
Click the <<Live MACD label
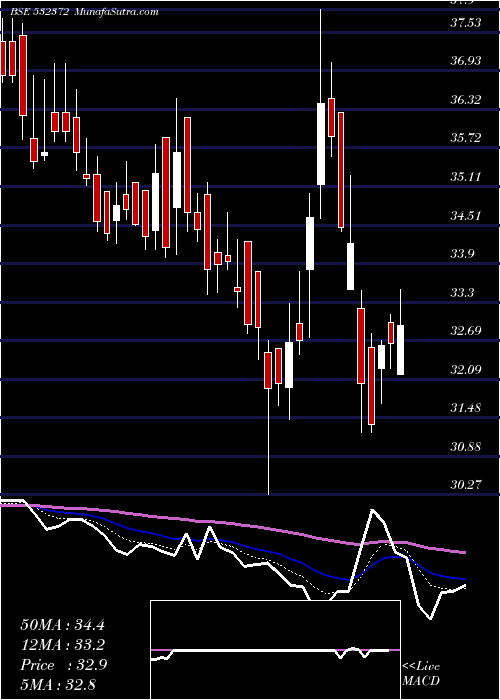pos(421,673)
